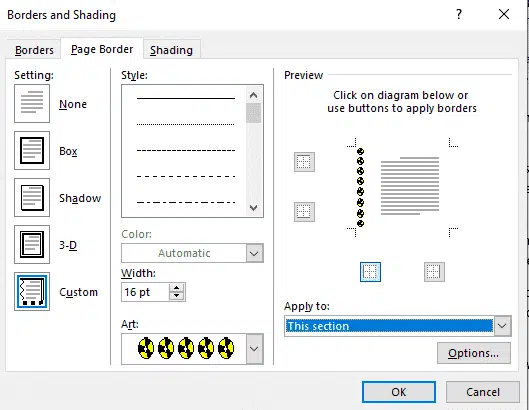Viewport: 529px width, 410px height.
Task: Toggle the top border button in Preview
Action: point(304,162)
